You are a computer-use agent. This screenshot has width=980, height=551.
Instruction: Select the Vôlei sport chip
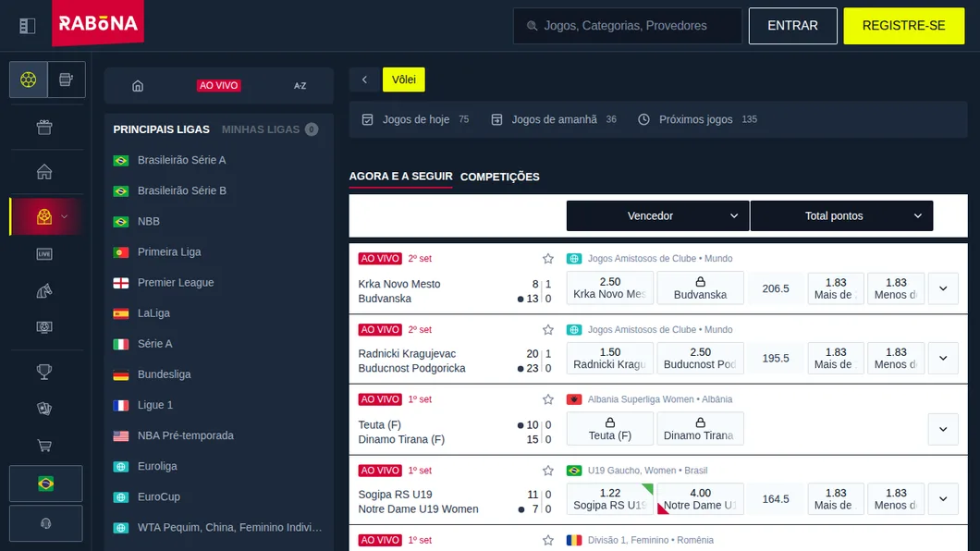click(x=404, y=80)
